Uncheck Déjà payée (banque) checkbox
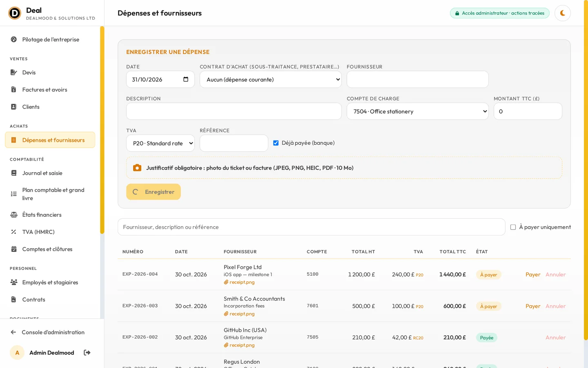The image size is (588, 368). click(276, 143)
